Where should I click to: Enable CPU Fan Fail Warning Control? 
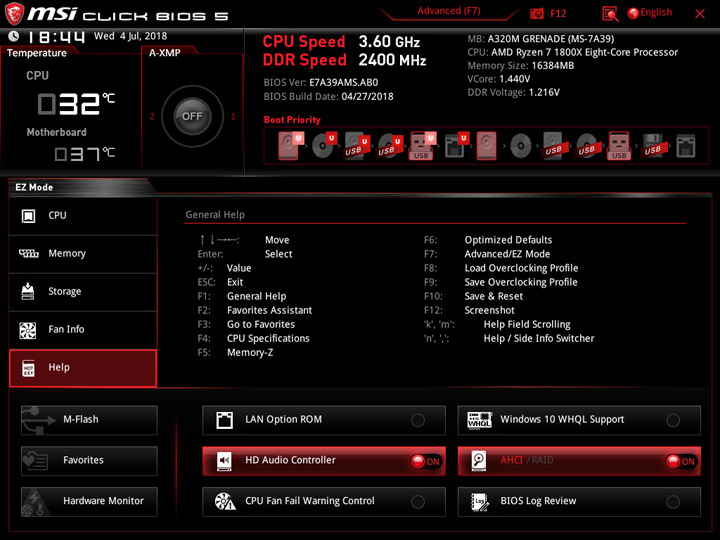[418, 501]
